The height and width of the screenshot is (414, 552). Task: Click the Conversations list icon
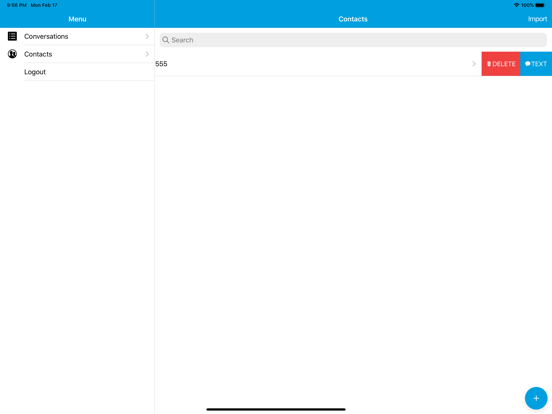tap(12, 36)
